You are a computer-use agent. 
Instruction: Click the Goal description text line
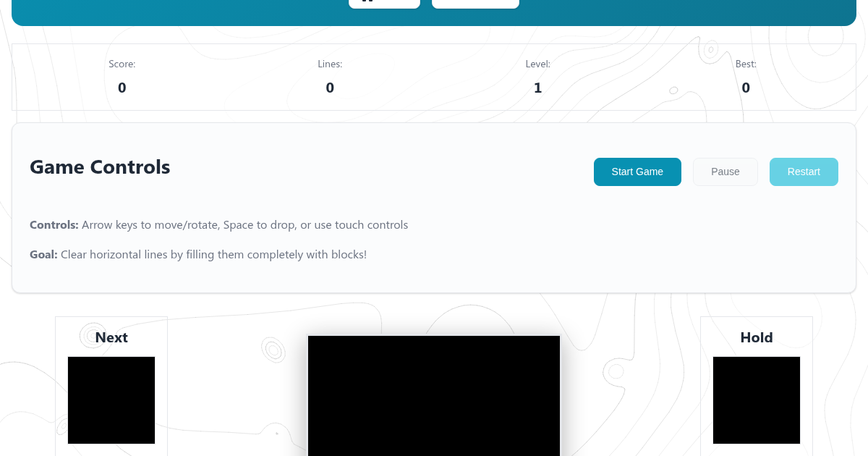[x=198, y=255]
